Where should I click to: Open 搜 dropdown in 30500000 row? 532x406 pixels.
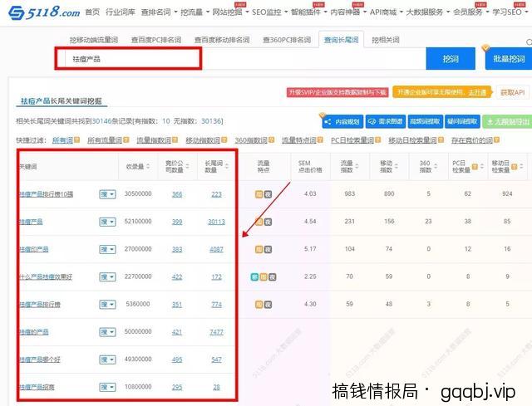[x=107, y=194]
